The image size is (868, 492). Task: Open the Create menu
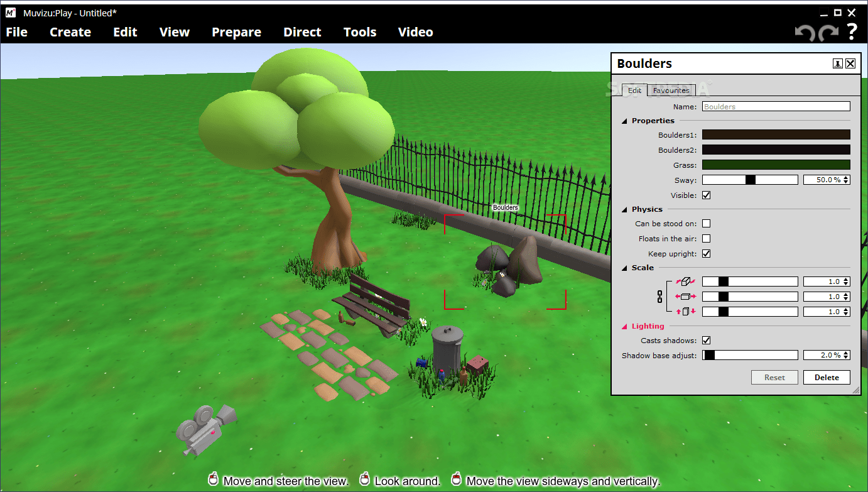click(70, 32)
